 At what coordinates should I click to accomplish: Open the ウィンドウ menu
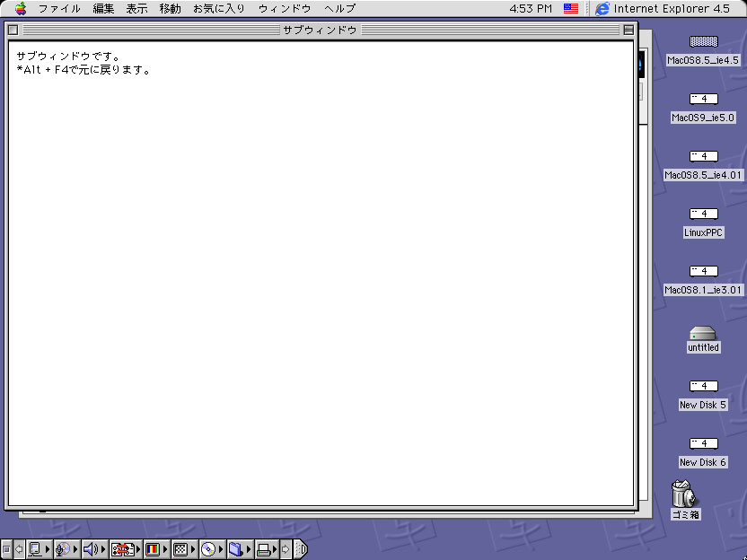(x=285, y=9)
